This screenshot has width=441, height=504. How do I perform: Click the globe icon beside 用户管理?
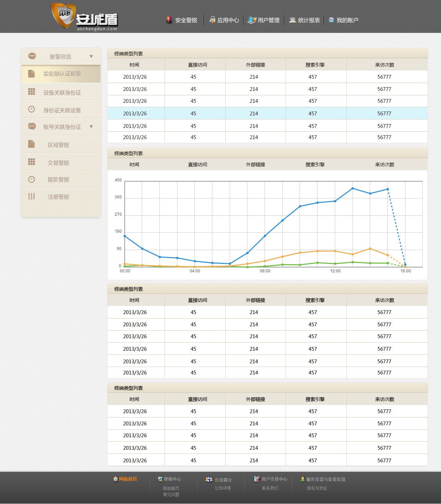[x=252, y=20]
